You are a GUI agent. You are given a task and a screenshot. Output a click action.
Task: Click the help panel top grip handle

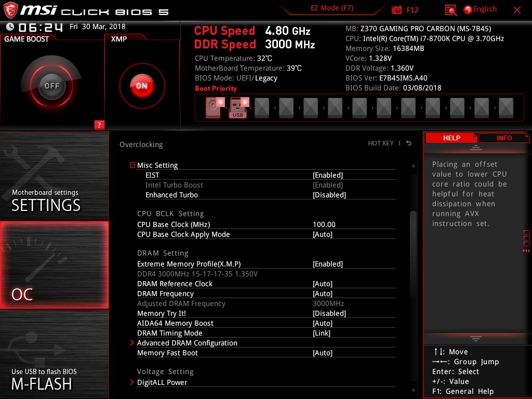476,147
